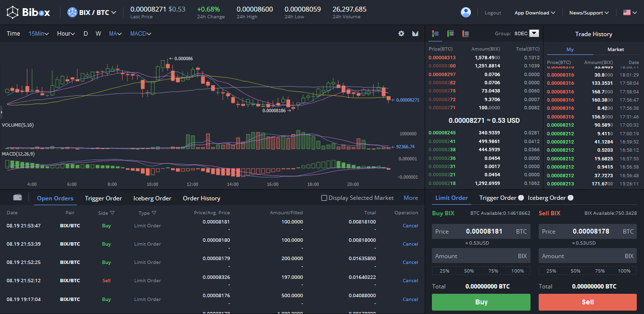
Task: Set sell amount to 100%
Action: click(624, 271)
